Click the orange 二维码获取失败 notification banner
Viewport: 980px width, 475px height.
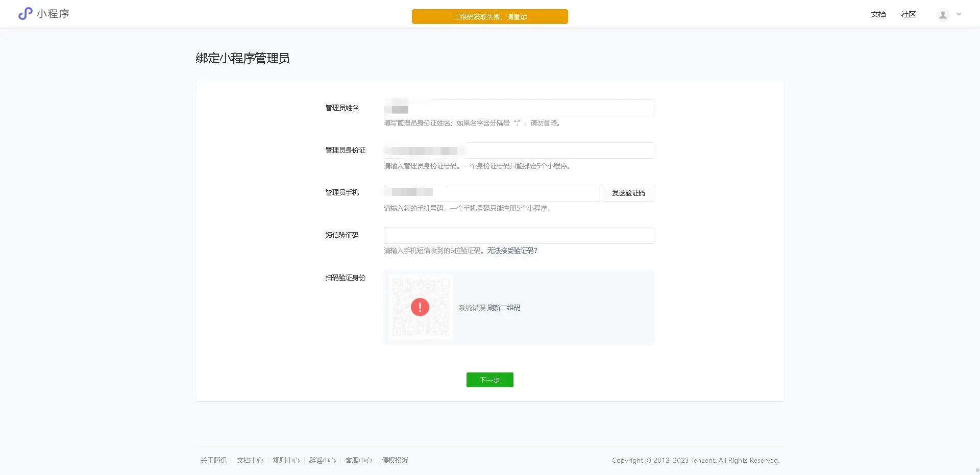489,16
